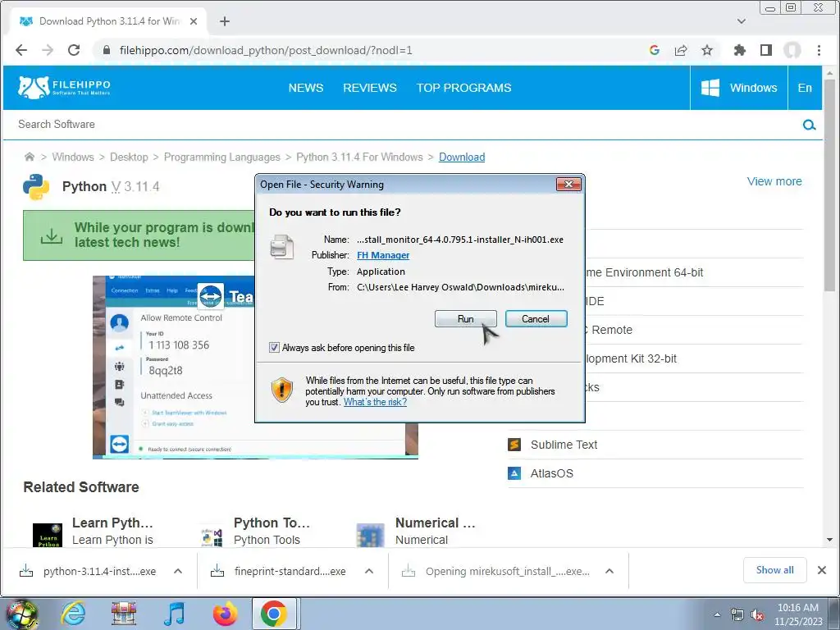Open the Chrome profile avatar
Viewport: 840px width, 630px height.
click(792, 50)
